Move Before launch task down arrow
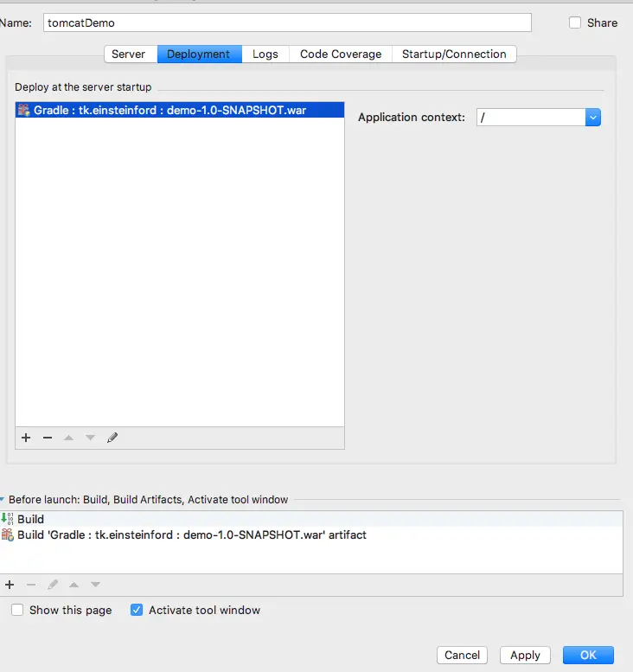633x672 pixels. click(95, 585)
